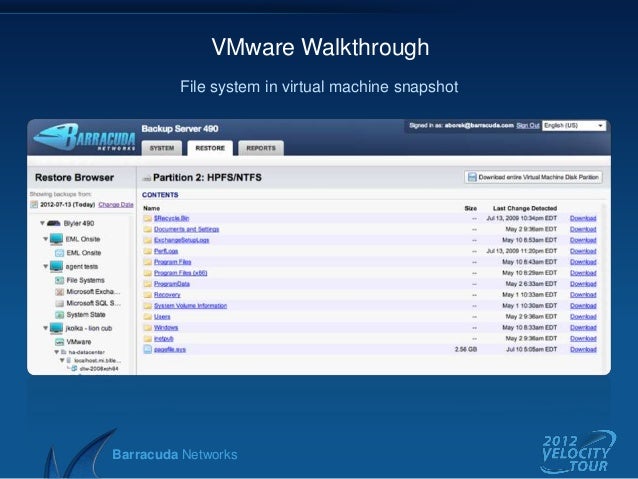Click the jkolka - lion cub computer icon

pos(57,328)
